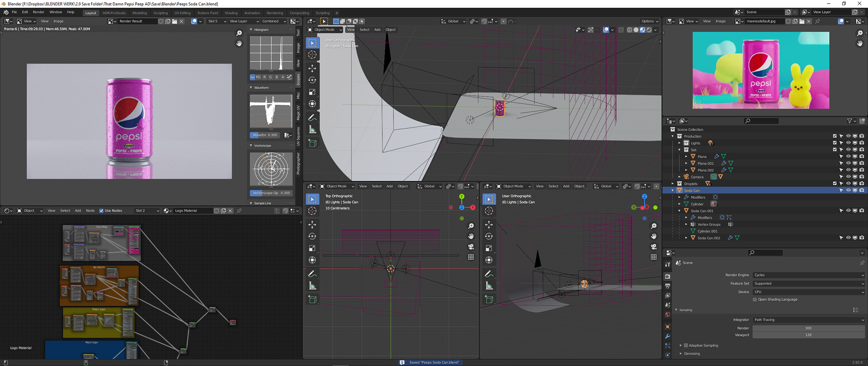Click Node in the node editor header
Screen dimensions: 868x366
(x=90, y=211)
